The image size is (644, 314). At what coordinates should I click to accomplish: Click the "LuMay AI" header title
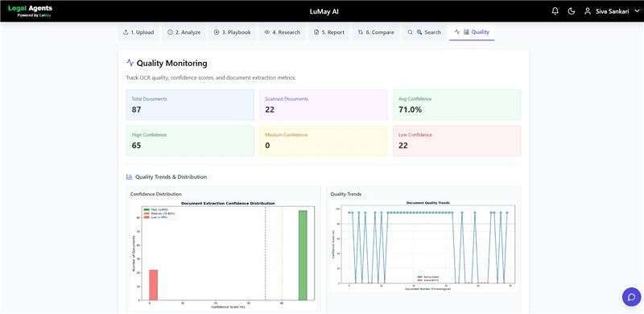[x=324, y=11]
